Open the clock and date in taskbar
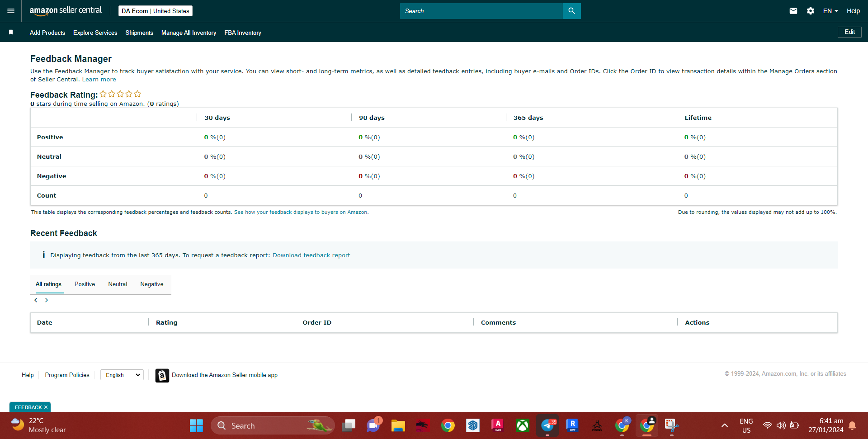The image size is (868, 439). (x=826, y=425)
